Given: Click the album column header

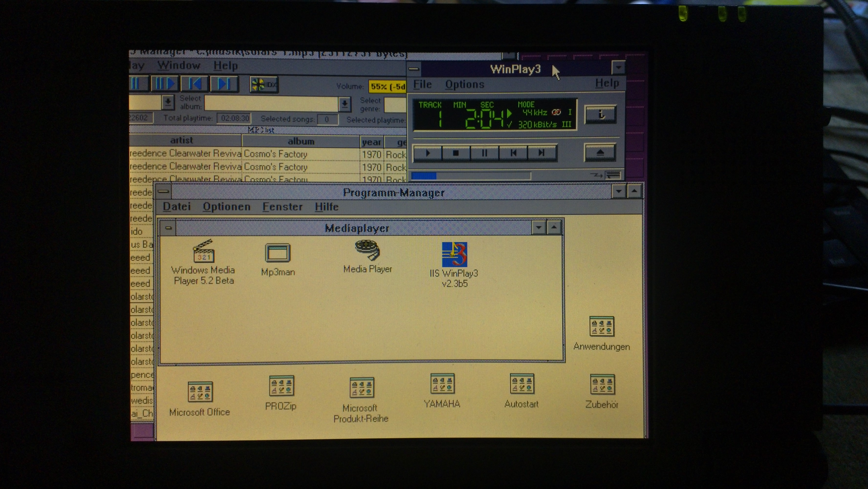Looking at the screenshot, I should click(300, 141).
